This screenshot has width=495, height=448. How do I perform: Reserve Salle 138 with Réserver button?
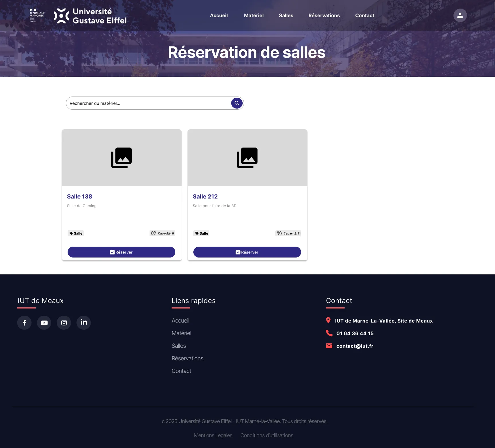(x=121, y=252)
